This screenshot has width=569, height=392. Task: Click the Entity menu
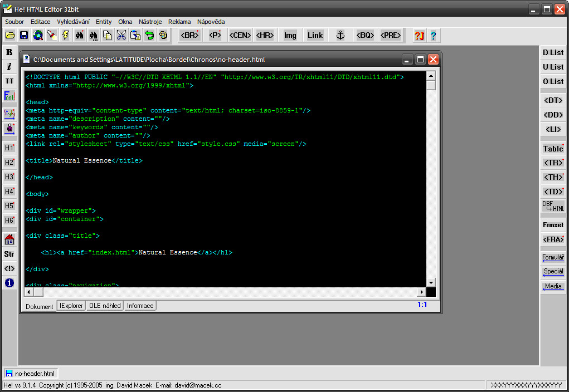tap(104, 22)
